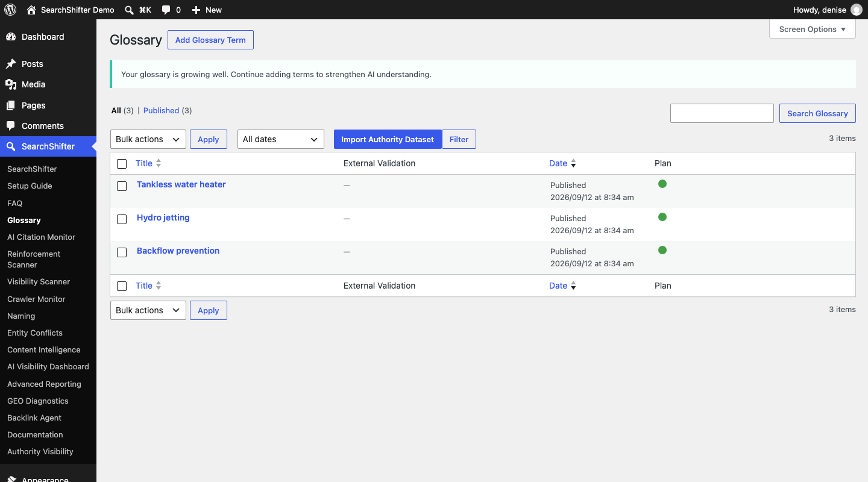868x482 pixels.
Task: Click the Comments speech bubble in sidebar
Action: tap(11, 126)
